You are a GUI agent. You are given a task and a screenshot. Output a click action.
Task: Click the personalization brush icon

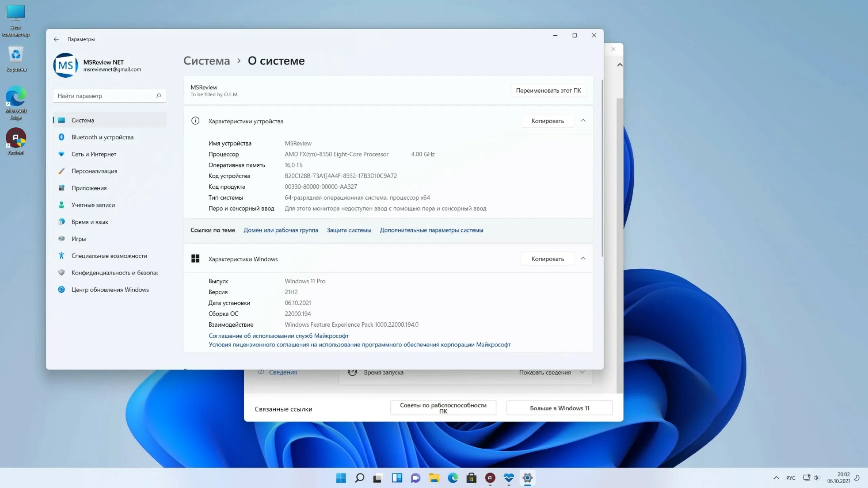coord(61,171)
